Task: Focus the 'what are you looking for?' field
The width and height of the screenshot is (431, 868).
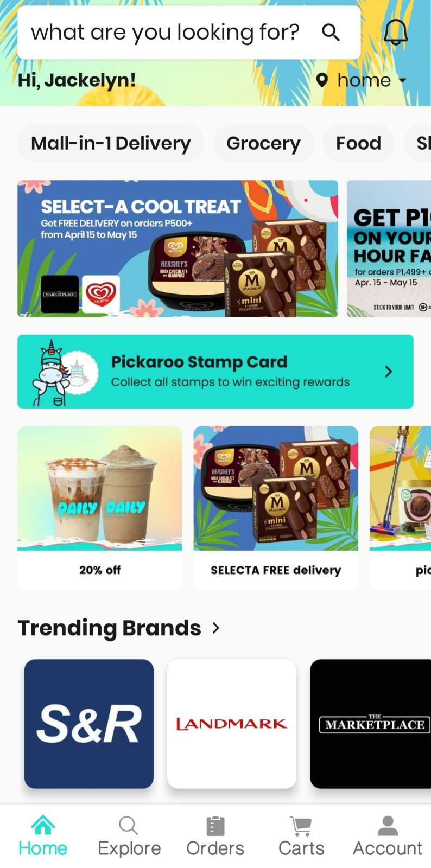Action: coord(189,33)
